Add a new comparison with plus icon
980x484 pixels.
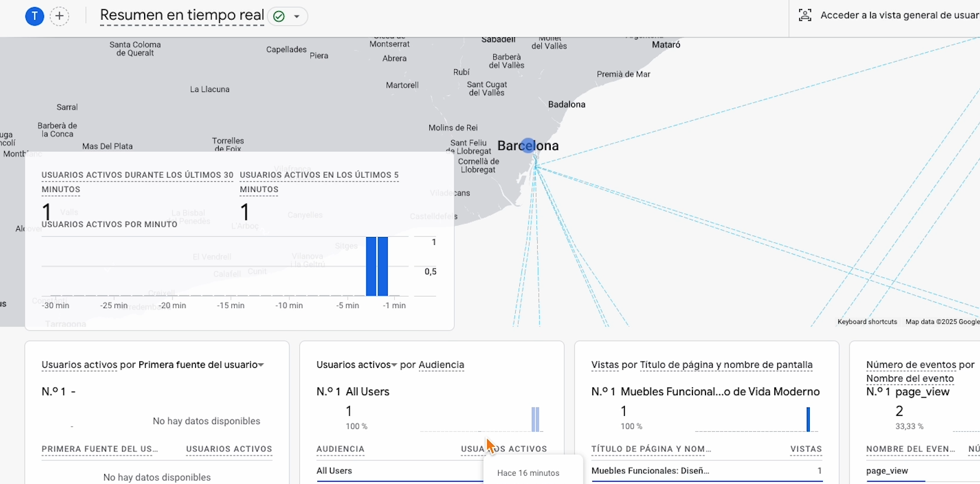(x=59, y=16)
